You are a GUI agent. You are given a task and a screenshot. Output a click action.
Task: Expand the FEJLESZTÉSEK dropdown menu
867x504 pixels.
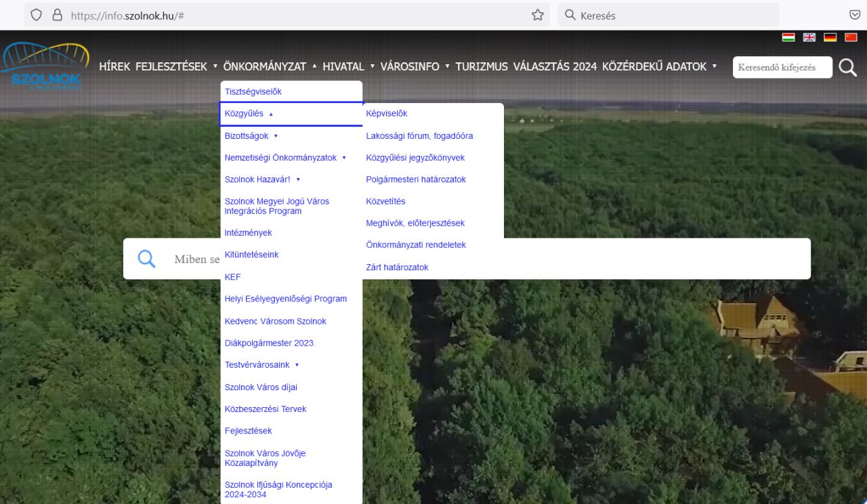[176, 66]
